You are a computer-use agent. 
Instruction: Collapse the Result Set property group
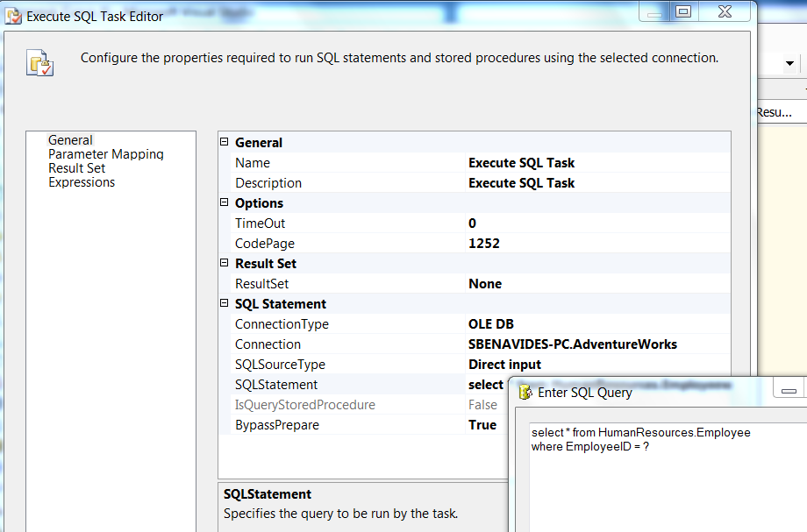click(x=225, y=263)
